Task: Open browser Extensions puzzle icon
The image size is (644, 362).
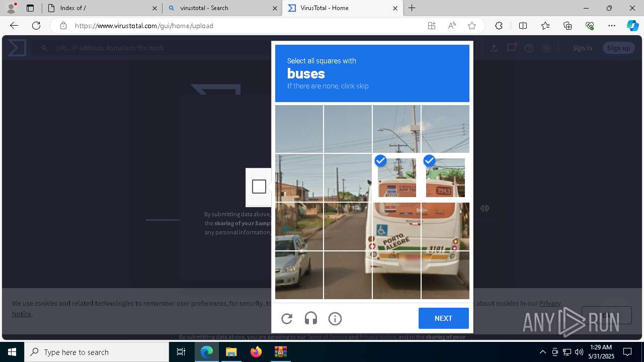Action: [499, 26]
